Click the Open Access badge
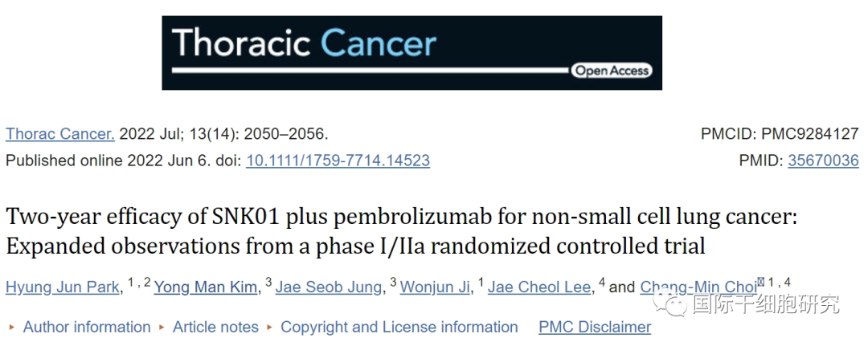 [612, 71]
